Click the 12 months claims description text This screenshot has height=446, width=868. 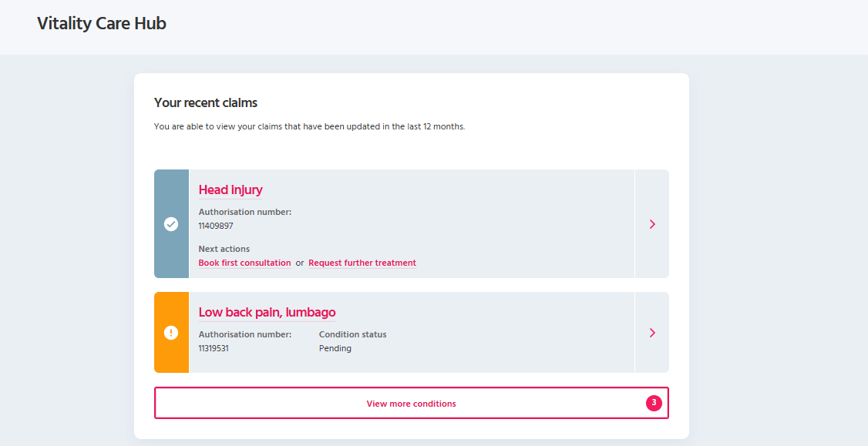pos(309,127)
